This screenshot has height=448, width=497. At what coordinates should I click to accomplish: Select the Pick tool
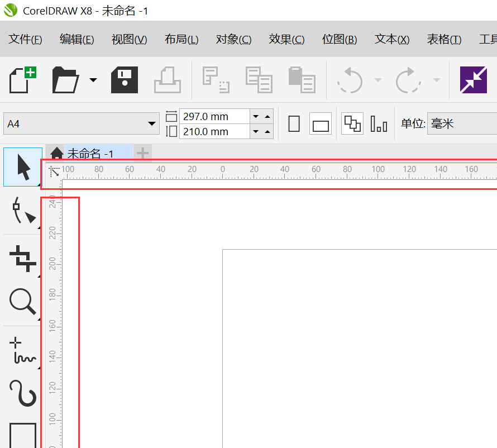tap(22, 167)
